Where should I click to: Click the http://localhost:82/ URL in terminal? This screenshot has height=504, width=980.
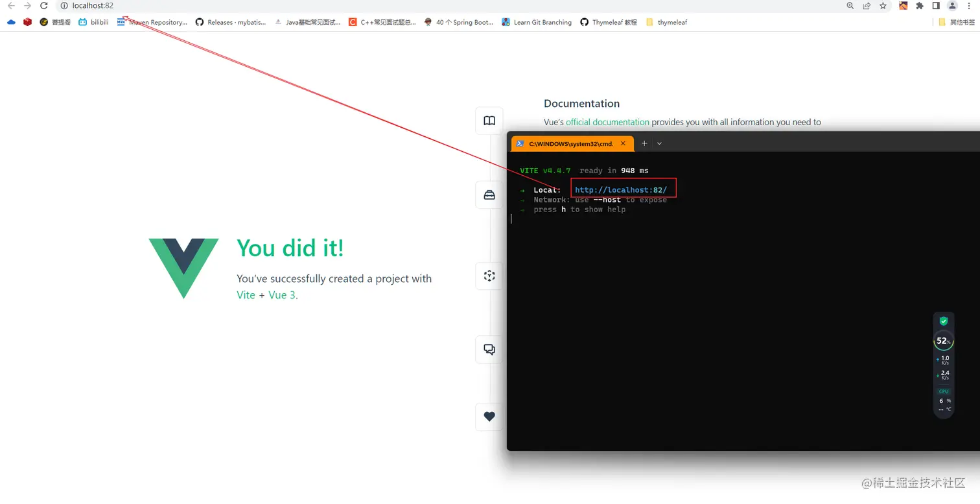[620, 190]
